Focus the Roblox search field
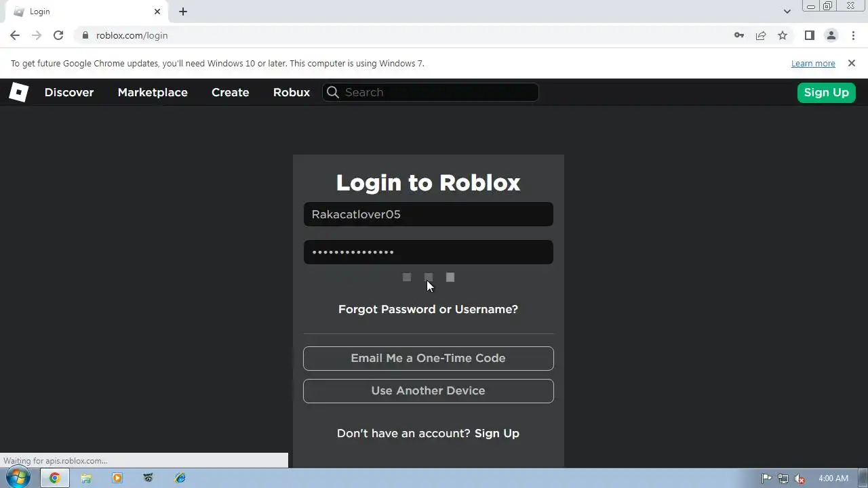Image resolution: width=868 pixels, height=488 pixels. coord(431,92)
